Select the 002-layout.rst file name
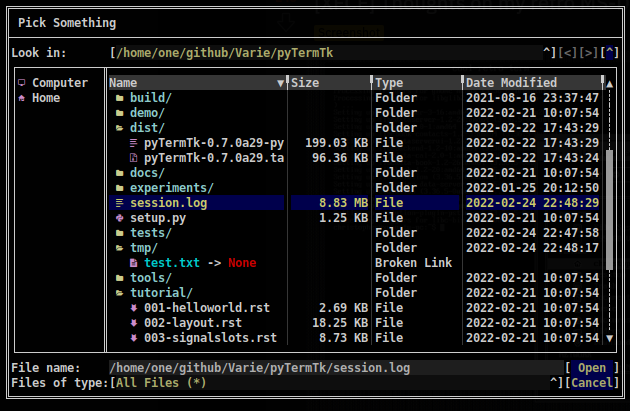This screenshot has height=411, width=630. click(193, 323)
